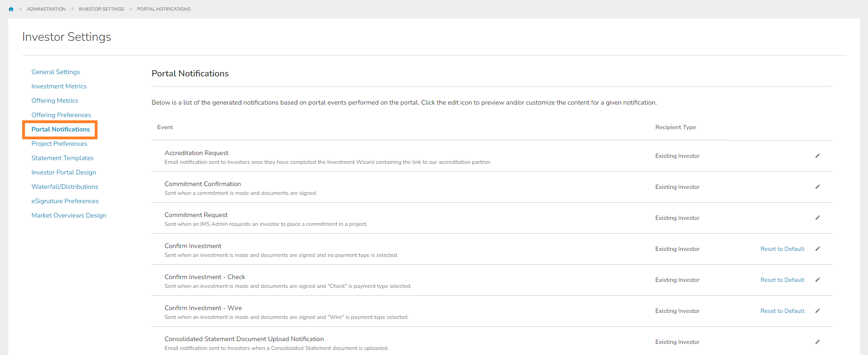Click Investor Settings breadcrumb link

point(101,9)
